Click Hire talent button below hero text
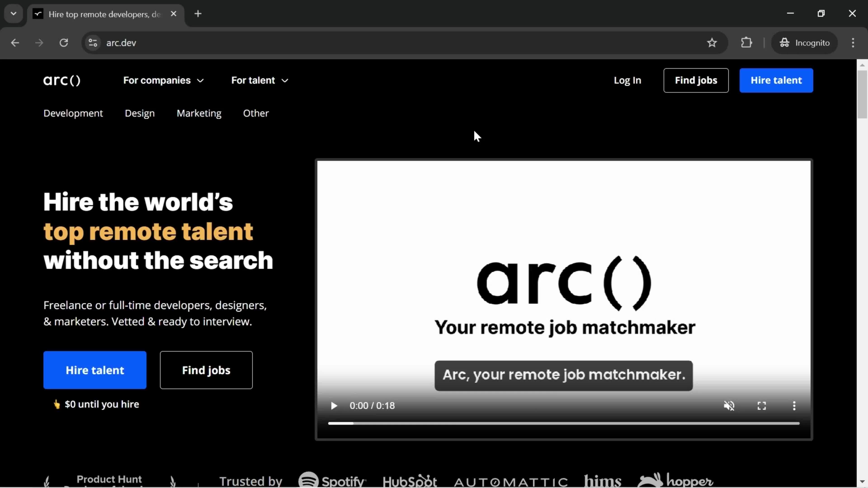The image size is (868, 488). (95, 370)
